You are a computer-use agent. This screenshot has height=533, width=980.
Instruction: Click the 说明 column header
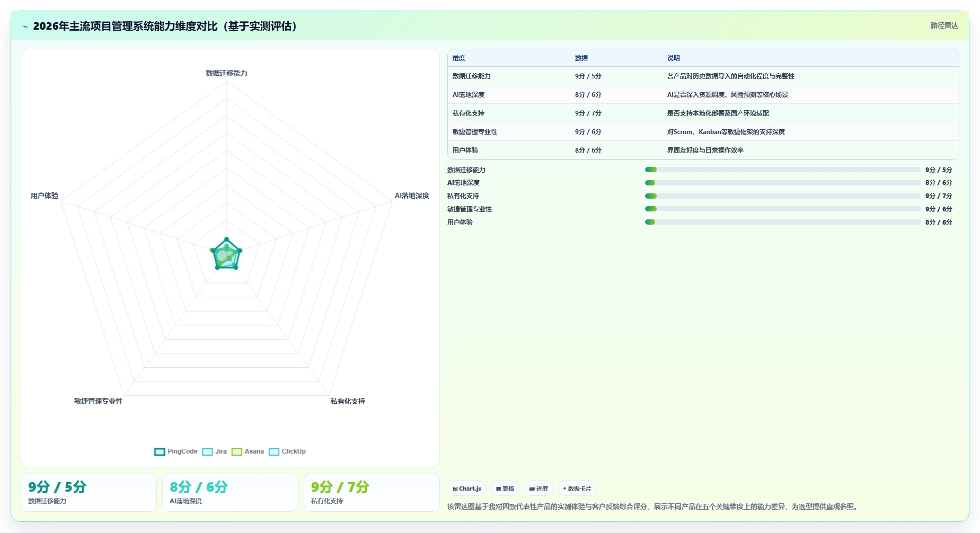(673, 58)
